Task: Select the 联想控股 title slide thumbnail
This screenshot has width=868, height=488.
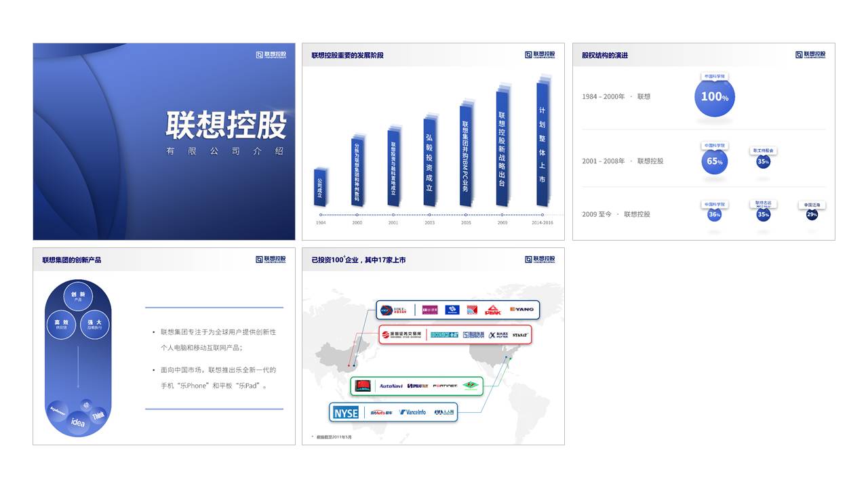Action: (x=164, y=142)
